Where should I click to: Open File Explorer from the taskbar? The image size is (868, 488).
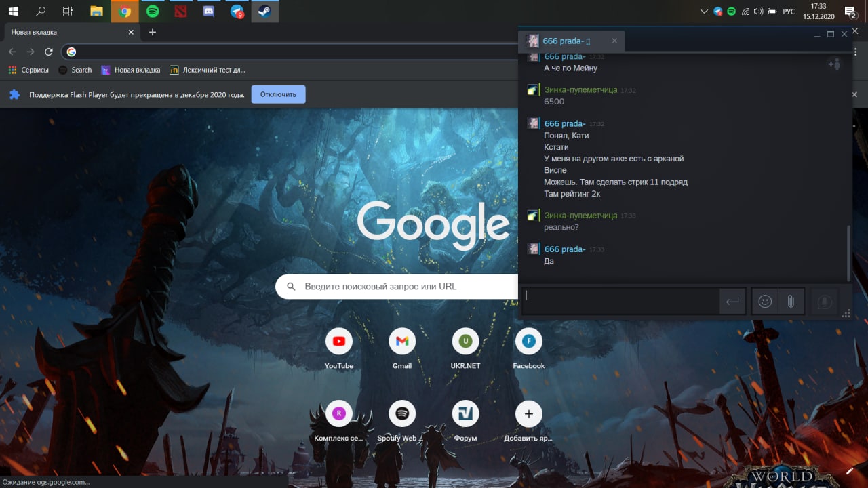[x=97, y=11]
